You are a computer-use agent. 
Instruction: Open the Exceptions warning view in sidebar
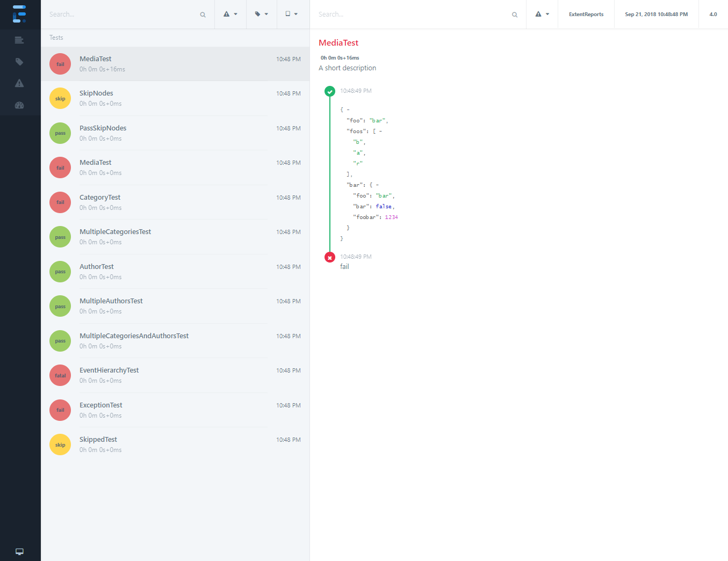(19, 83)
